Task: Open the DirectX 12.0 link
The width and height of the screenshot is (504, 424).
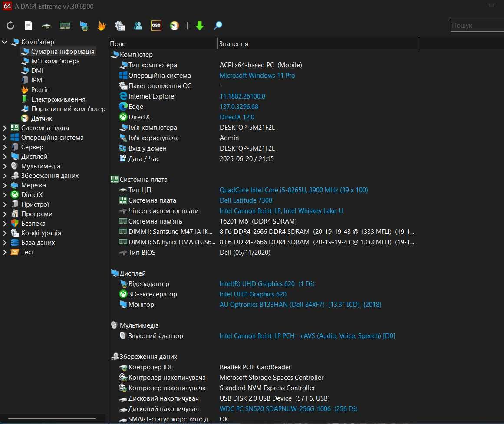Action: point(237,117)
